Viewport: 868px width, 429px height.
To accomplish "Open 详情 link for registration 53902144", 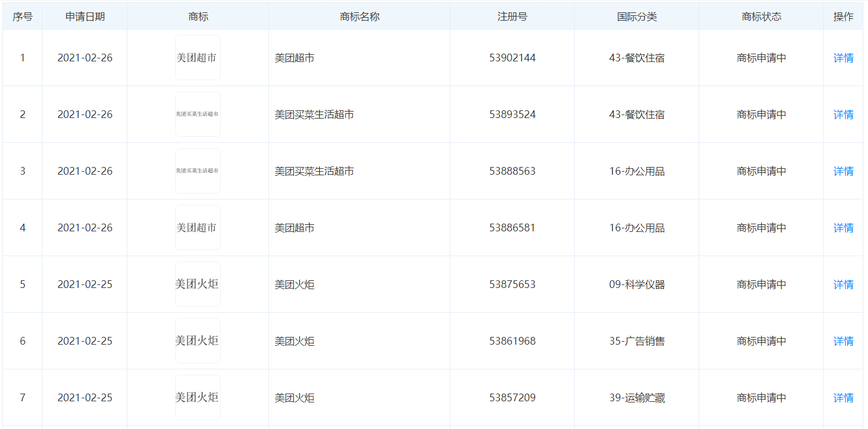I will (x=843, y=58).
